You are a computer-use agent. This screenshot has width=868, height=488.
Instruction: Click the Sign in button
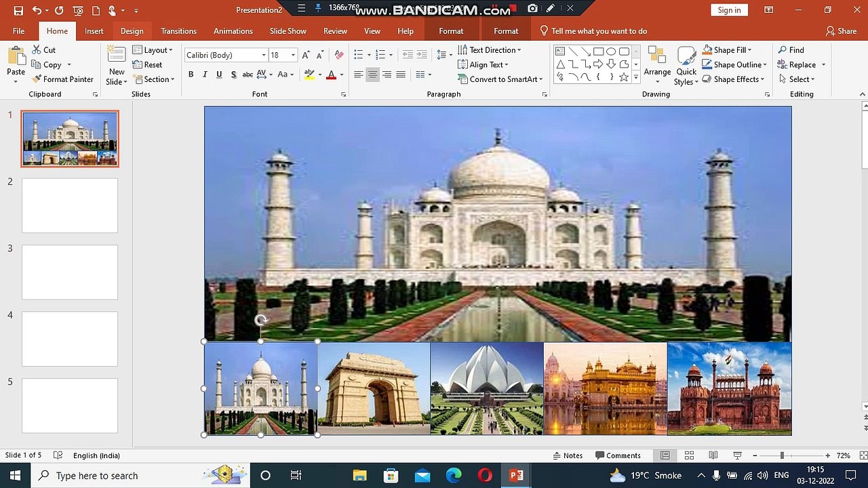click(729, 10)
